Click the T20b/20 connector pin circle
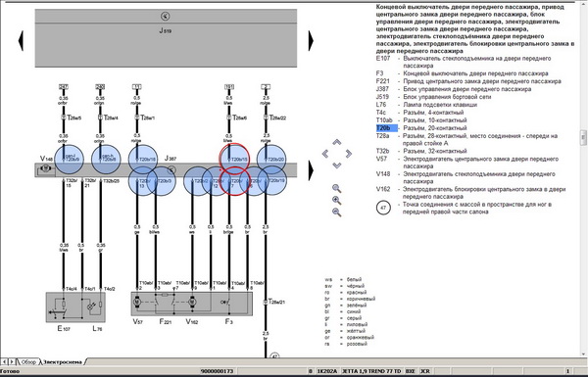588x377 pixels. [x=271, y=160]
